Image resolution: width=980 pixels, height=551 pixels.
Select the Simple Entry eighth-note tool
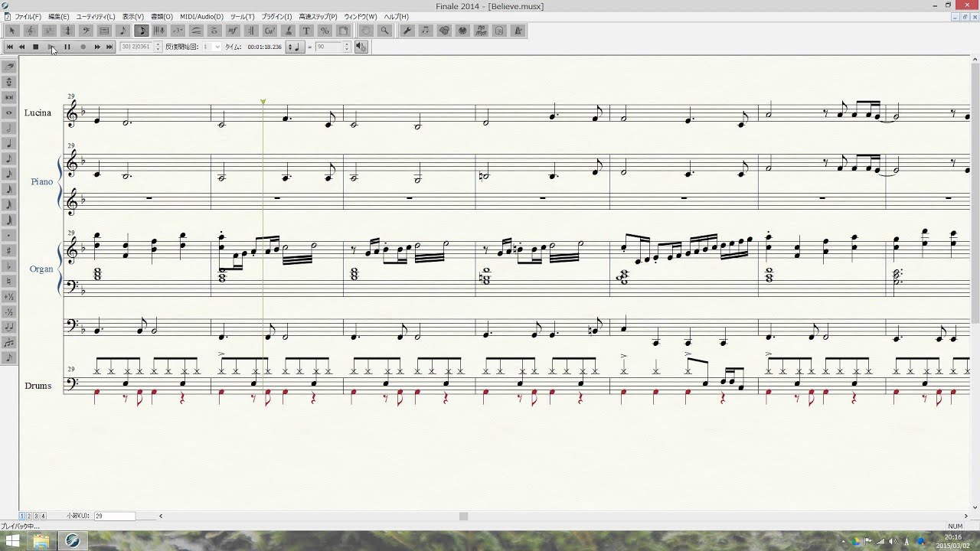coord(122,31)
